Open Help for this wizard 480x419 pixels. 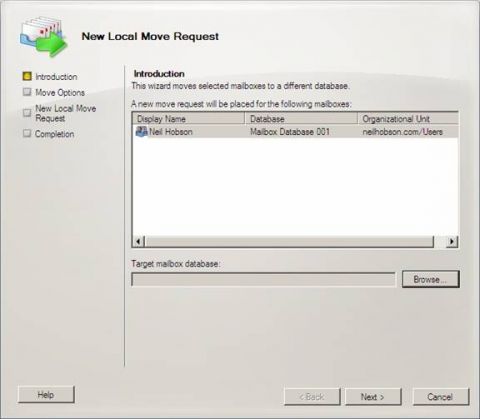coord(46,395)
